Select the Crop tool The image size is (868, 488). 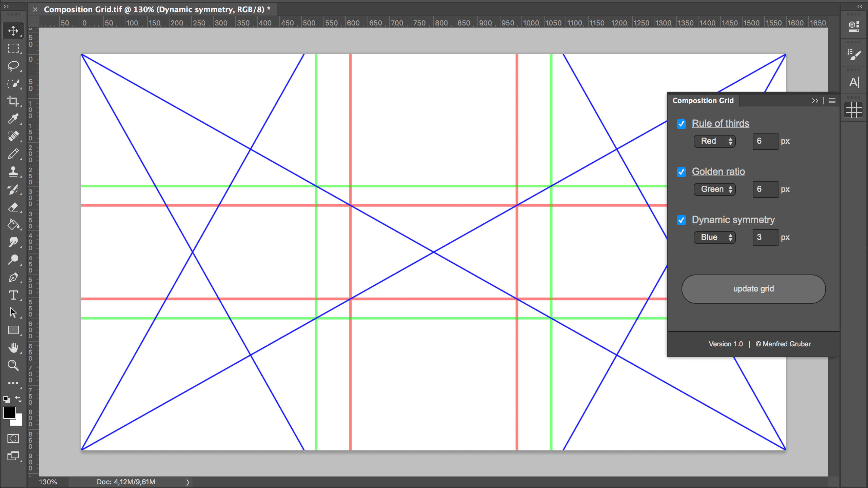click(13, 101)
